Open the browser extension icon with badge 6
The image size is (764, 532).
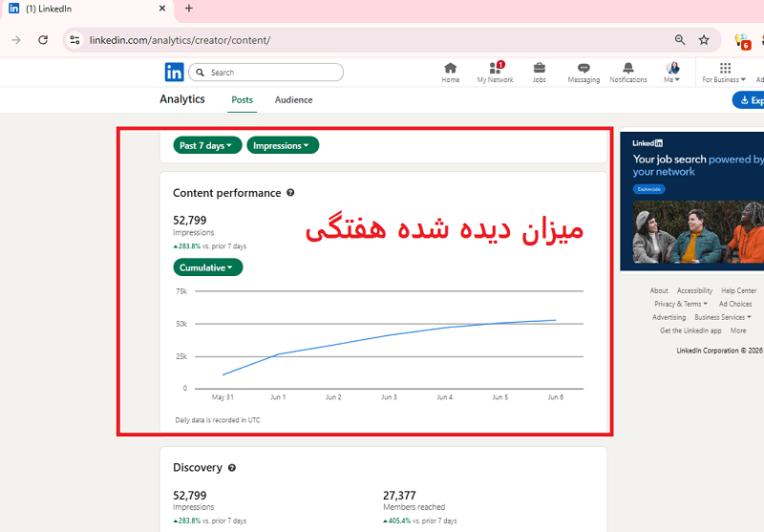coord(742,41)
